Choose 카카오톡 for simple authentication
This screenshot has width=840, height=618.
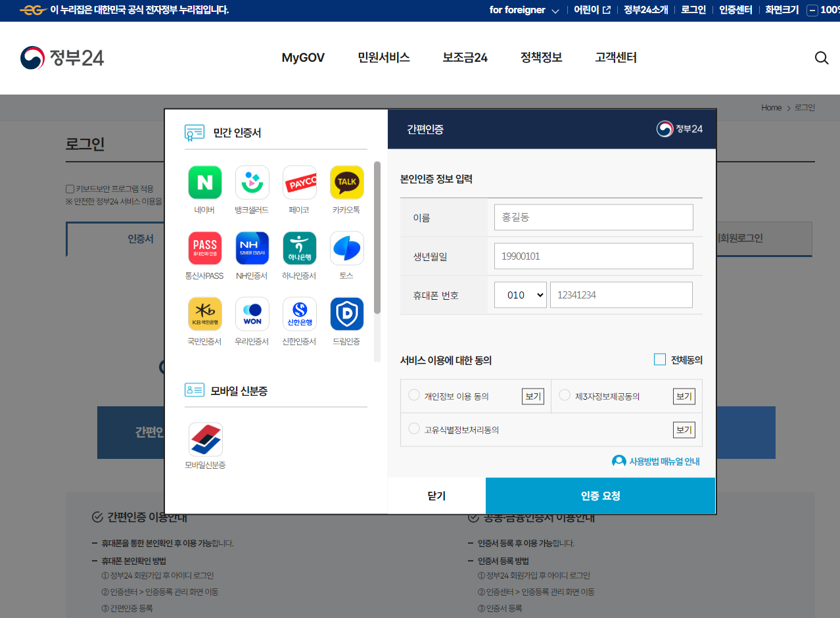coord(346,182)
